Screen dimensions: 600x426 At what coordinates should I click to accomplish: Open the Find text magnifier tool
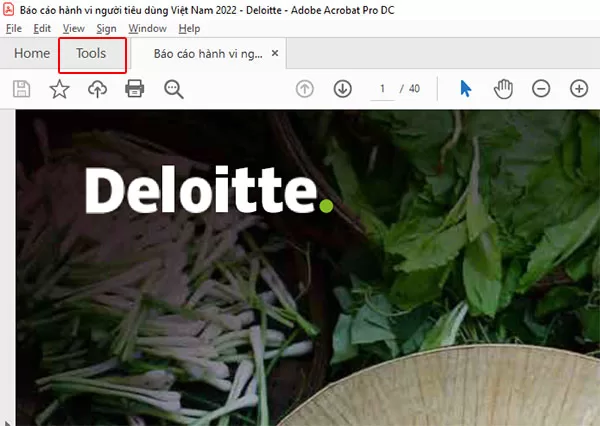point(174,89)
